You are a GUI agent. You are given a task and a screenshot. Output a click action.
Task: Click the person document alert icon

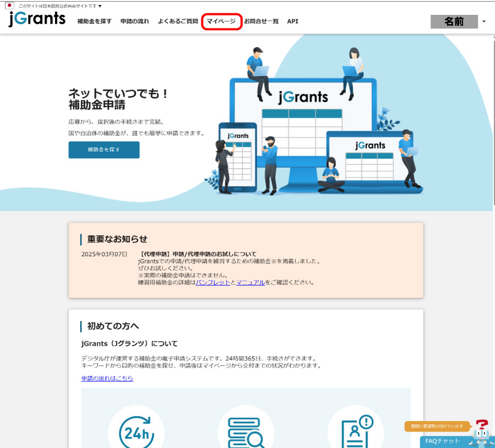click(x=357, y=432)
